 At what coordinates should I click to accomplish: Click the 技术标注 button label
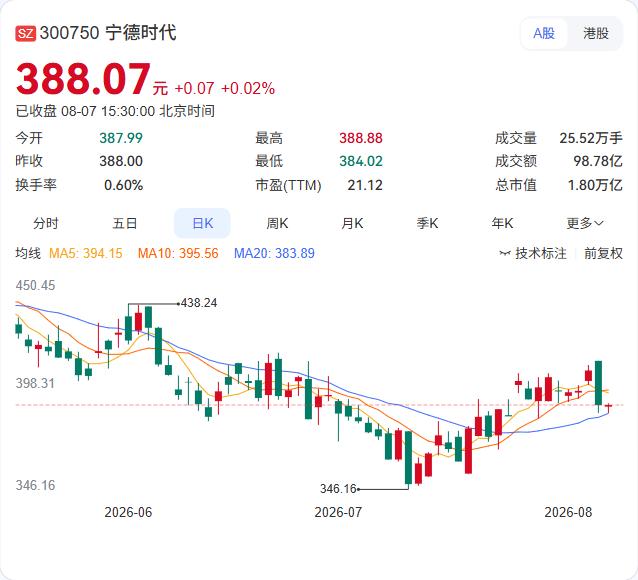[x=541, y=254]
